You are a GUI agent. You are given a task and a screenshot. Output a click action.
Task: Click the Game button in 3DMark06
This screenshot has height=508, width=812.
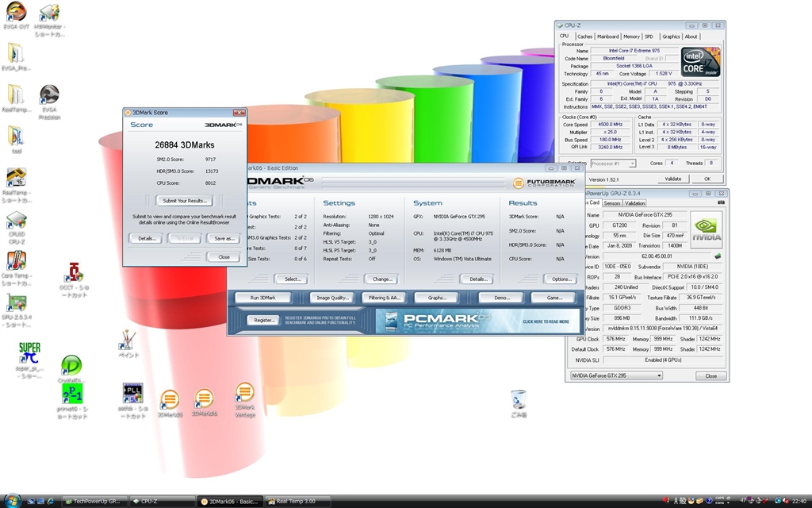pyautogui.click(x=553, y=298)
